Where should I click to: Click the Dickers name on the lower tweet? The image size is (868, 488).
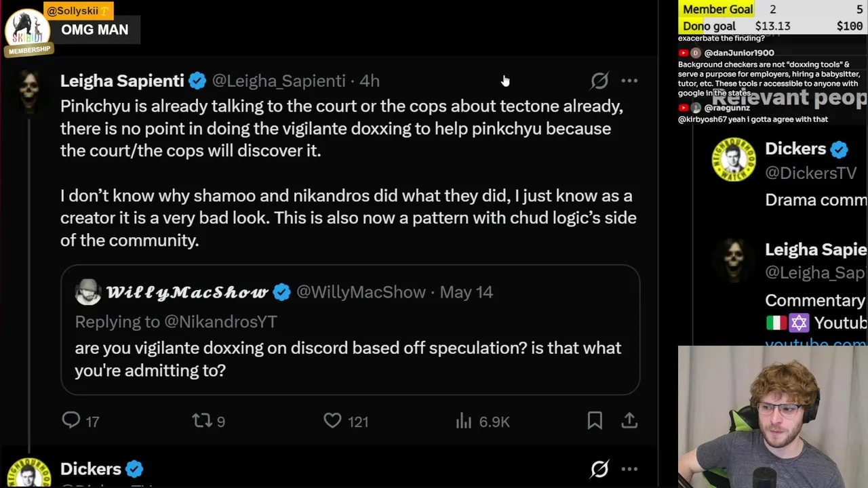click(91, 469)
